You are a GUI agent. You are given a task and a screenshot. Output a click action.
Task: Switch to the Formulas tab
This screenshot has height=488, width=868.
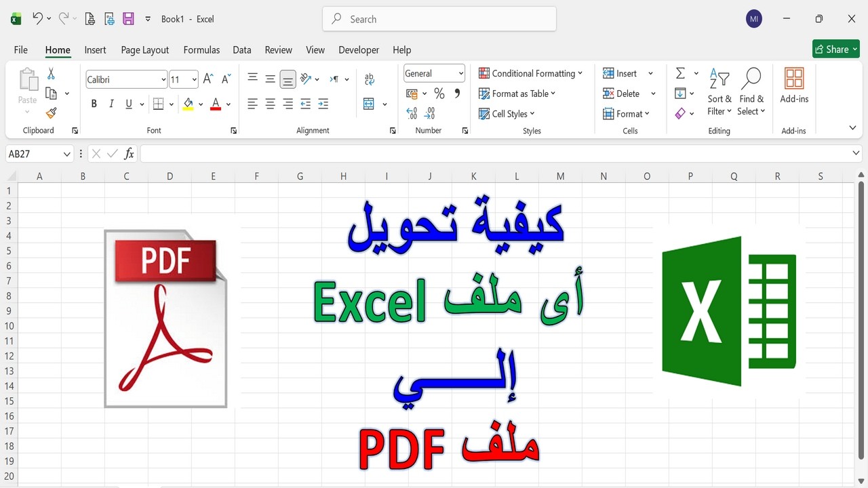pyautogui.click(x=201, y=49)
